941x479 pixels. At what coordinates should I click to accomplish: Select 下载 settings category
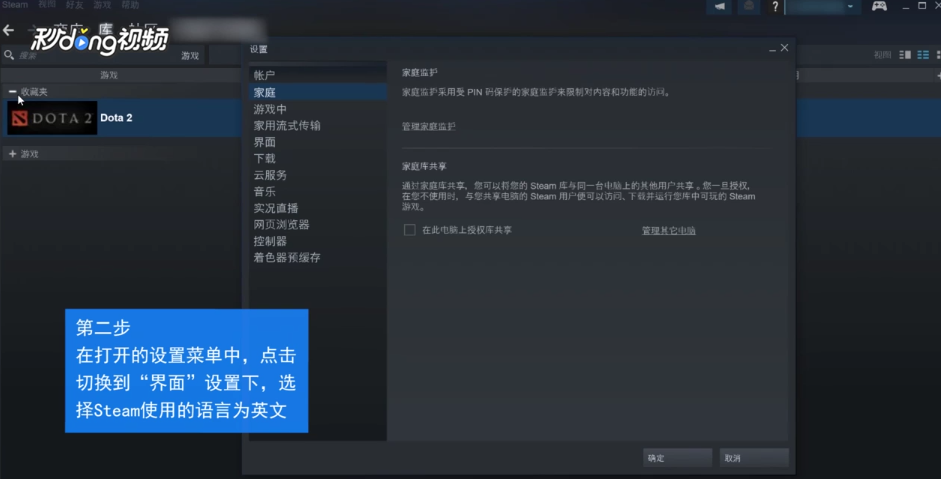[x=317, y=158]
